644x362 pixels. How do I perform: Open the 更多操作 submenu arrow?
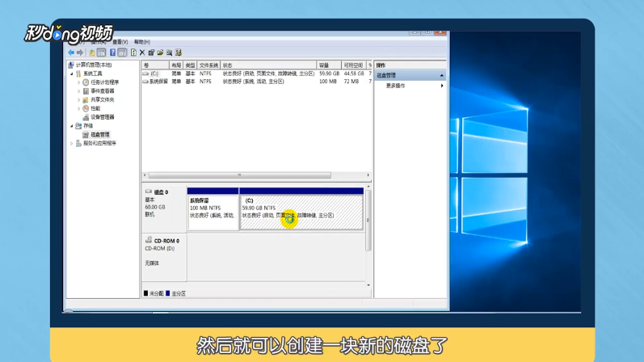coord(442,86)
